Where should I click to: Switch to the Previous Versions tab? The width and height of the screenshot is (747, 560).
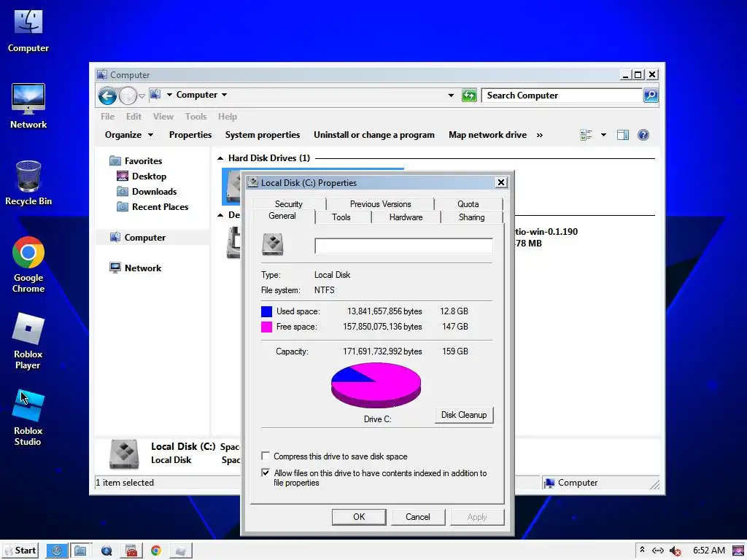pos(380,204)
